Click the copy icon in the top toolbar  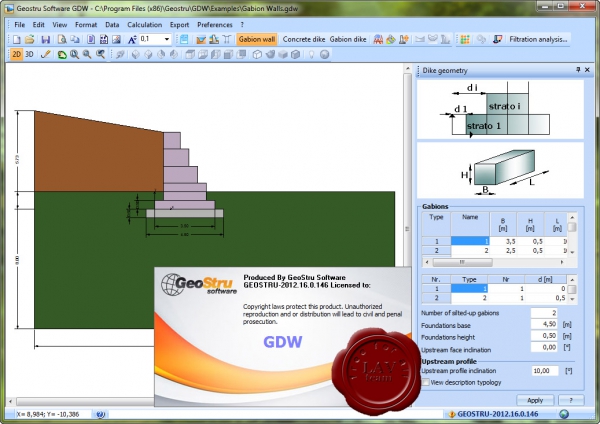(75, 39)
